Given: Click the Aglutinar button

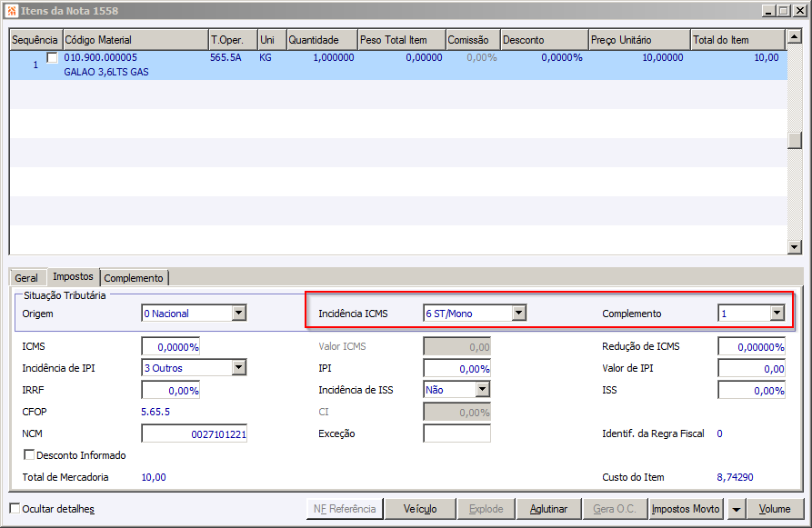Looking at the screenshot, I should (x=548, y=509).
